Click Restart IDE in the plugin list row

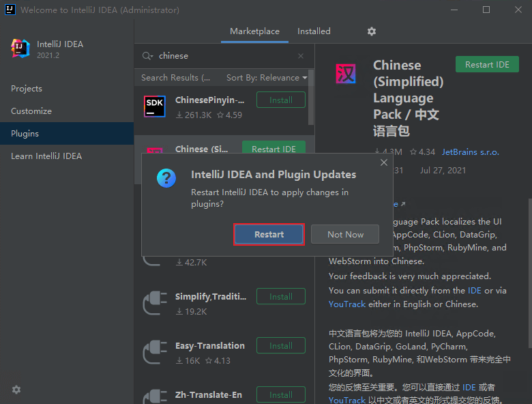(274, 148)
